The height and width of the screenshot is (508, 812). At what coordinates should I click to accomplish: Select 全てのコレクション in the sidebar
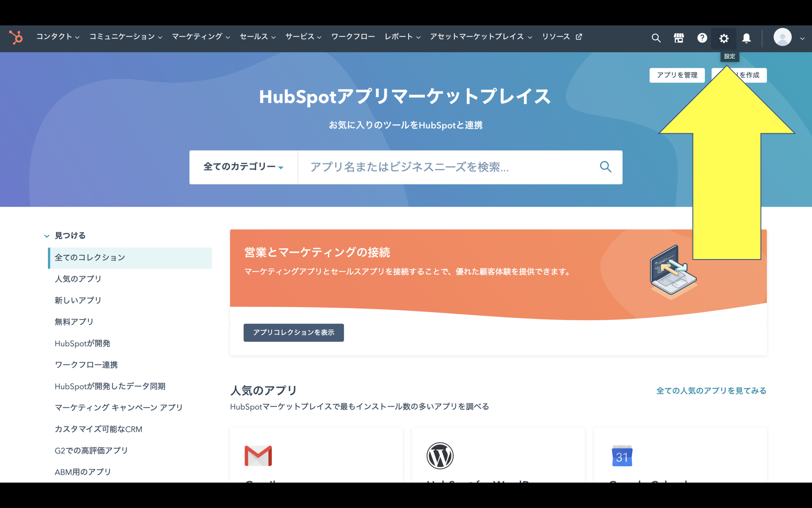click(130, 258)
